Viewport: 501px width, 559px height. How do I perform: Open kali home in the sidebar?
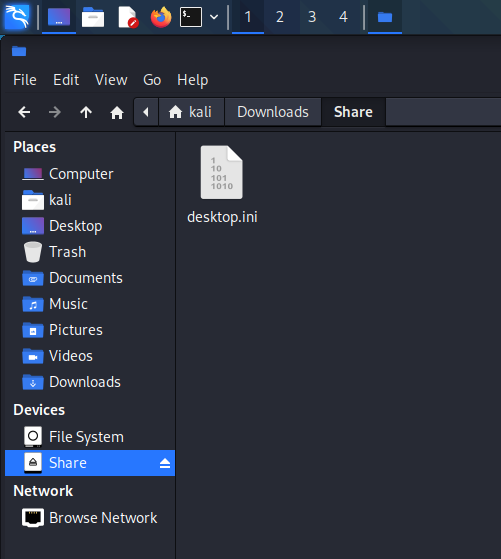coord(90,200)
